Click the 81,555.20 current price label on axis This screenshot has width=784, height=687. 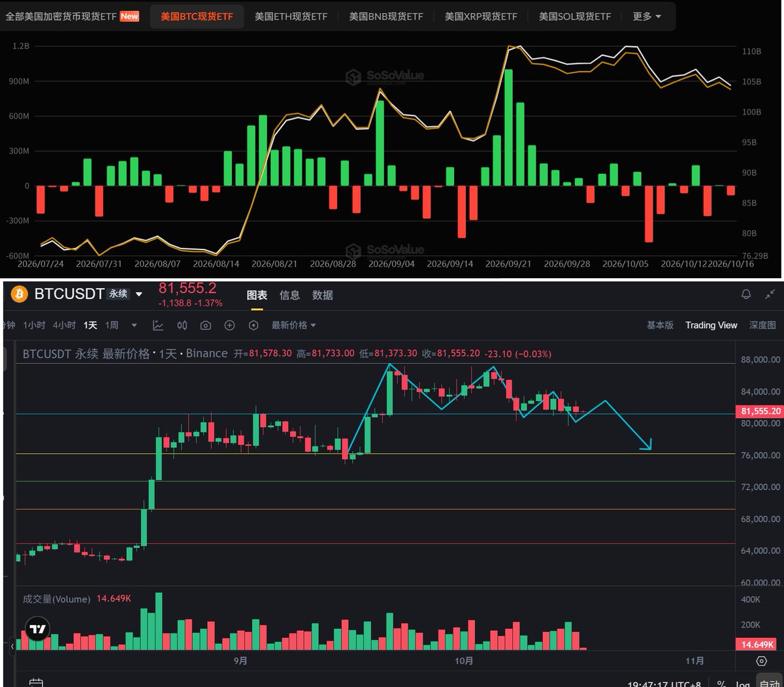760,411
